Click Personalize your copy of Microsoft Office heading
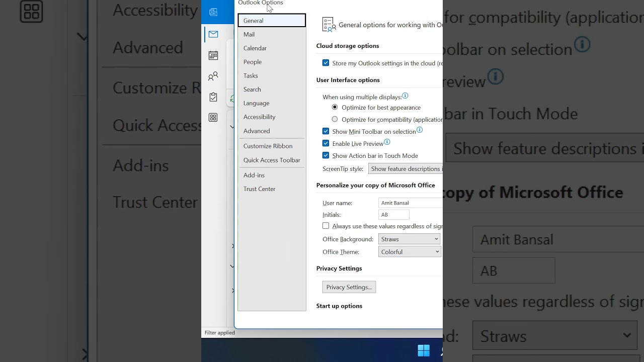Screen dimensions: 644x362 (376, 185)
